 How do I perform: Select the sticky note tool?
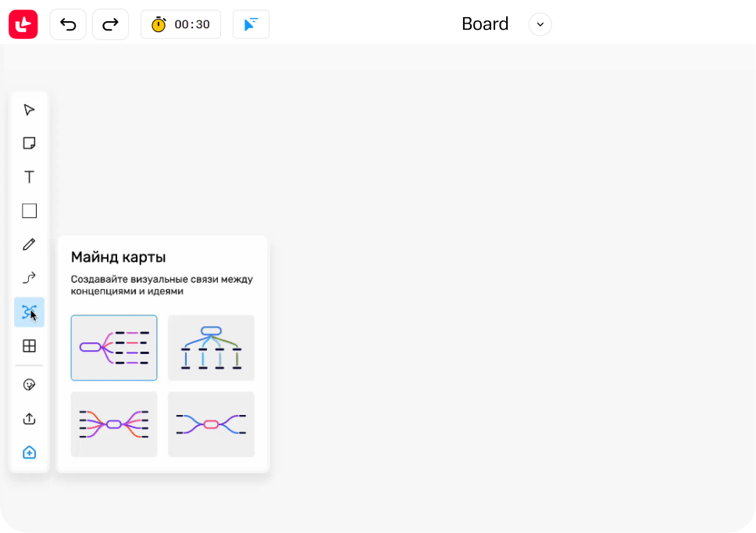[x=29, y=144]
